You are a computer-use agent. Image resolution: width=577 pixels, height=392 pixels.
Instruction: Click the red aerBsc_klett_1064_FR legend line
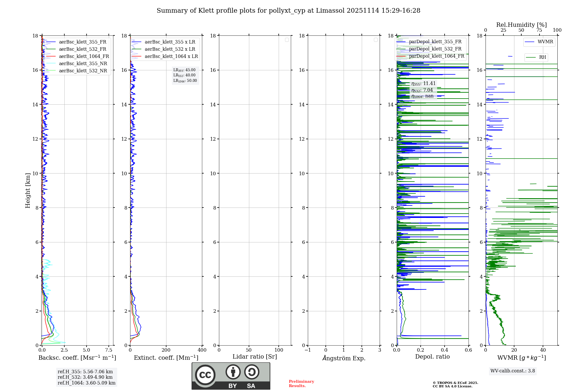51,56
